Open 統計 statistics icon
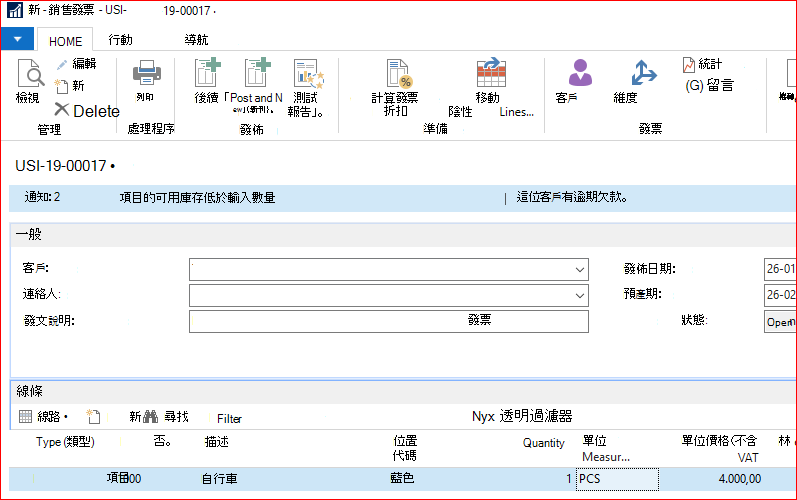Screen dimensions: 797x500 coord(689,65)
